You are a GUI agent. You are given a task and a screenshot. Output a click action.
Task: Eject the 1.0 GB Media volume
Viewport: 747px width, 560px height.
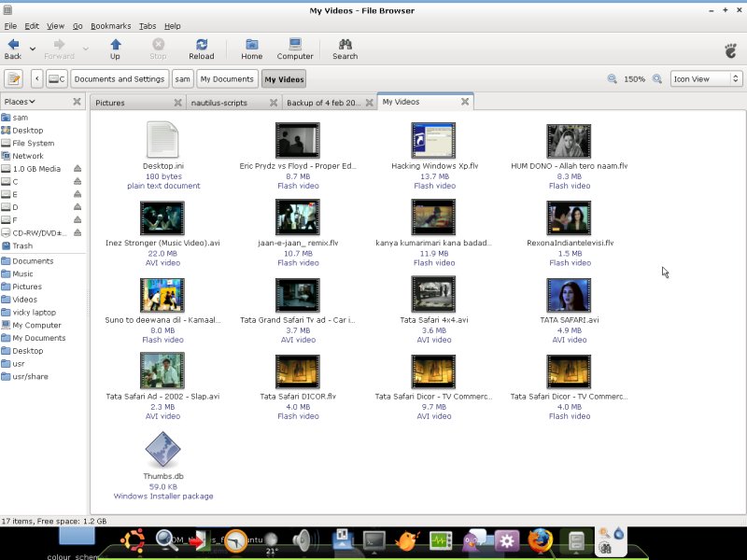pyautogui.click(x=78, y=169)
